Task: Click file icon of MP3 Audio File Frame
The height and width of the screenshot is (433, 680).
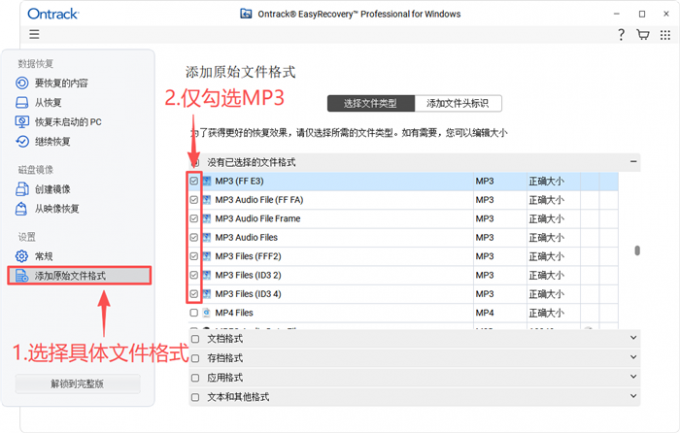Action: (207, 218)
